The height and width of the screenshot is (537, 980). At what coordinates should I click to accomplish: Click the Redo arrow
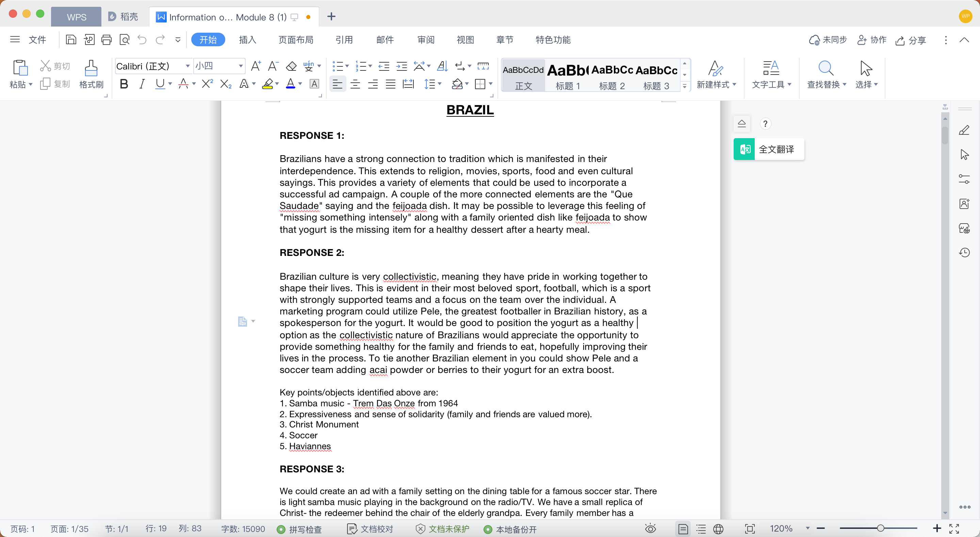click(160, 39)
